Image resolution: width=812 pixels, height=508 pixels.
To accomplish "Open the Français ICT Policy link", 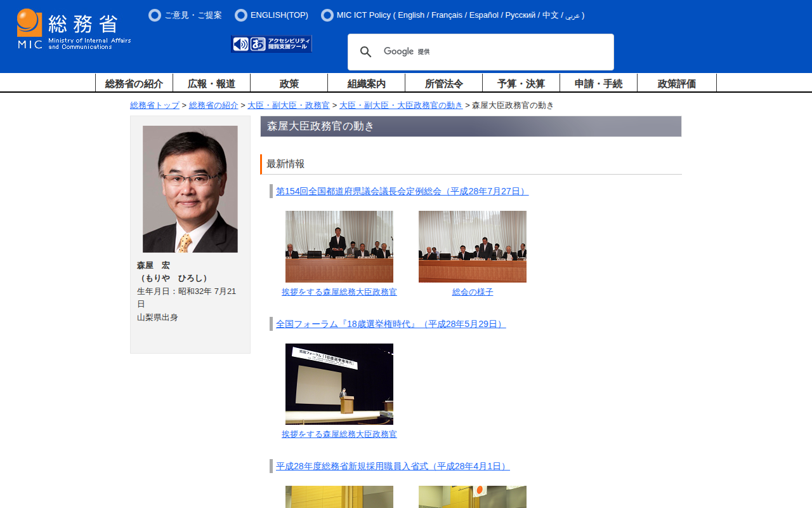I will click(447, 15).
